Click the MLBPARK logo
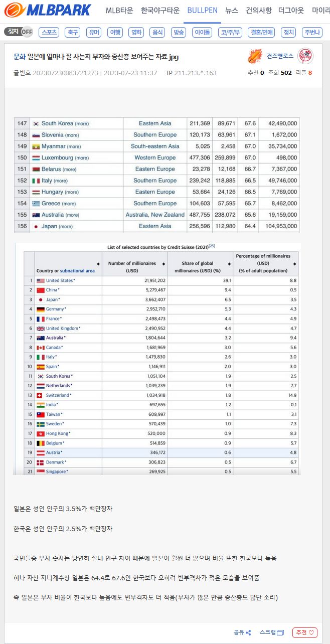The height and width of the screenshot is (644, 330). point(48,10)
